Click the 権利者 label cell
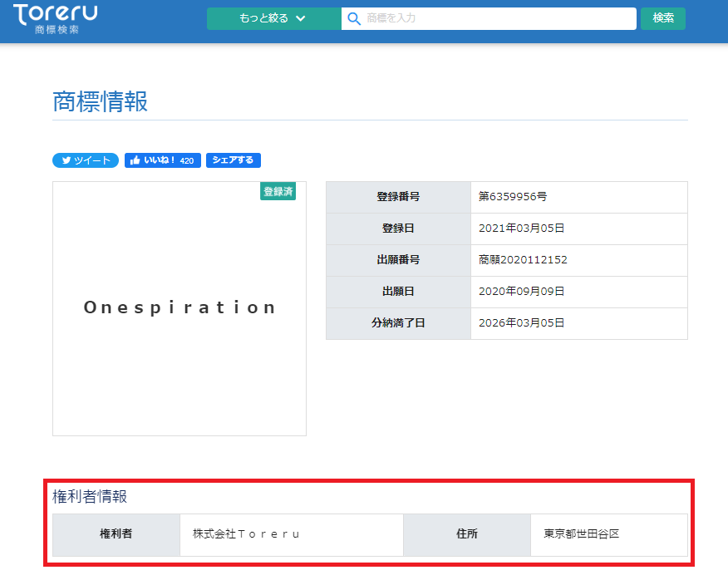The width and height of the screenshot is (728, 575). pos(116,534)
